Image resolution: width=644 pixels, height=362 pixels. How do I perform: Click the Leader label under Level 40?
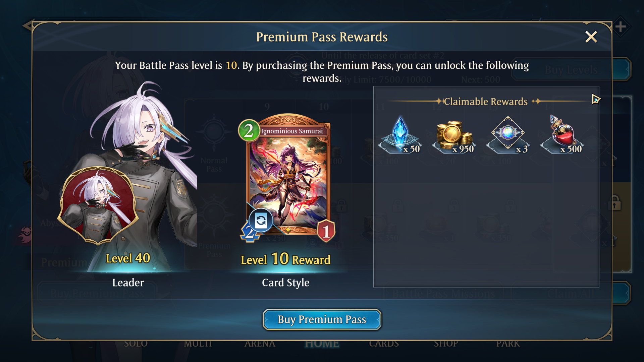[x=128, y=283]
